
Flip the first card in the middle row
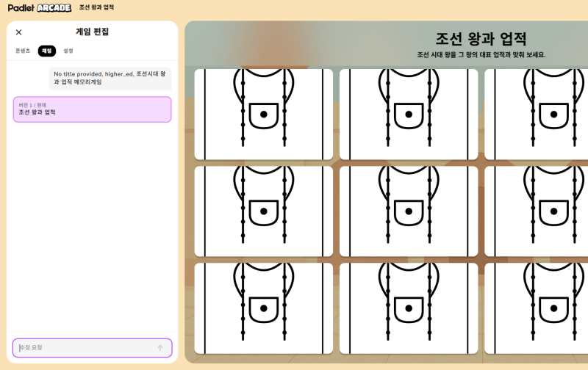pyautogui.click(x=264, y=211)
